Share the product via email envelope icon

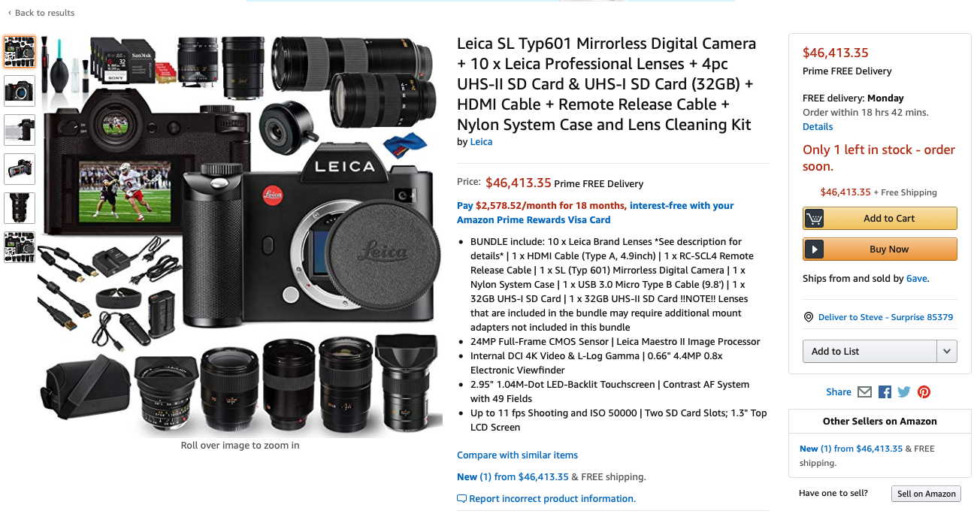click(864, 392)
